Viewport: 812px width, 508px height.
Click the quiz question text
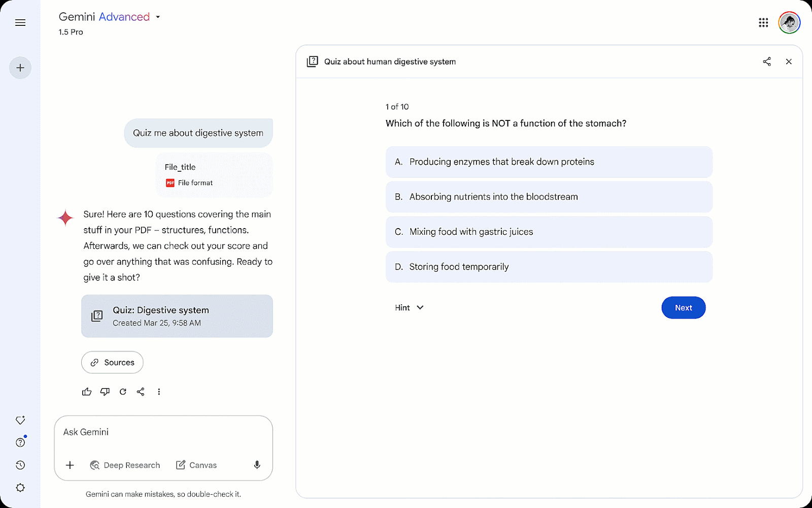(x=506, y=123)
